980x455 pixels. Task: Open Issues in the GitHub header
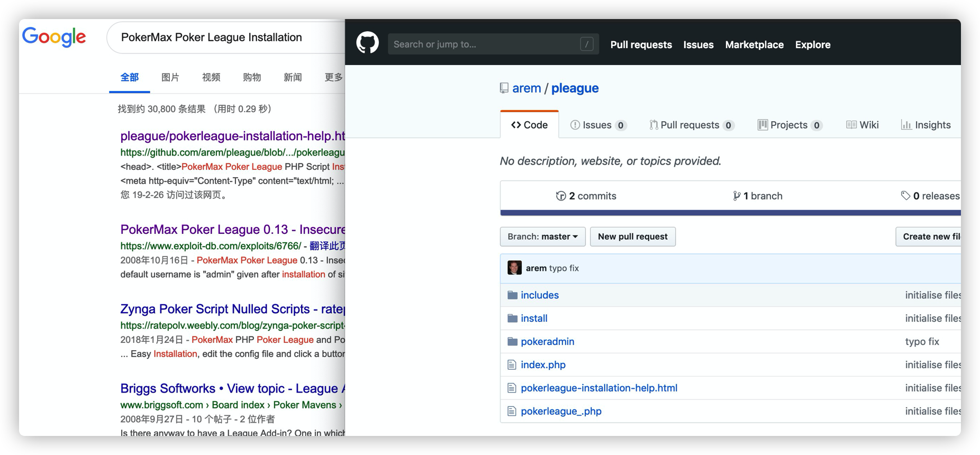click(698, 44)
